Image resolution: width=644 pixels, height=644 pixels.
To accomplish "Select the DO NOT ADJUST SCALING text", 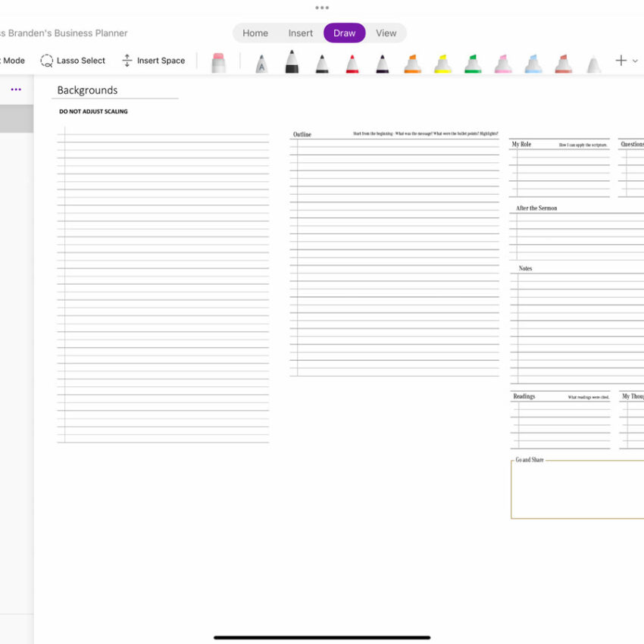I will click(x=93, y=111).
